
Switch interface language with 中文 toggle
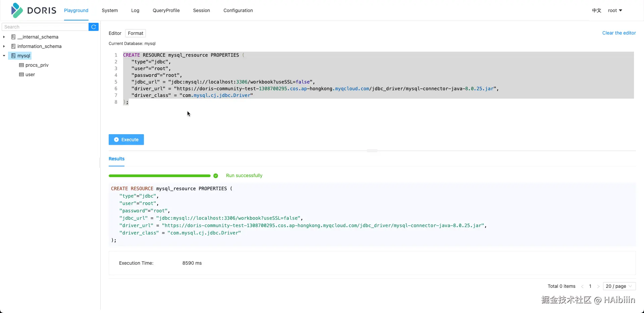[x=597, y=10]
